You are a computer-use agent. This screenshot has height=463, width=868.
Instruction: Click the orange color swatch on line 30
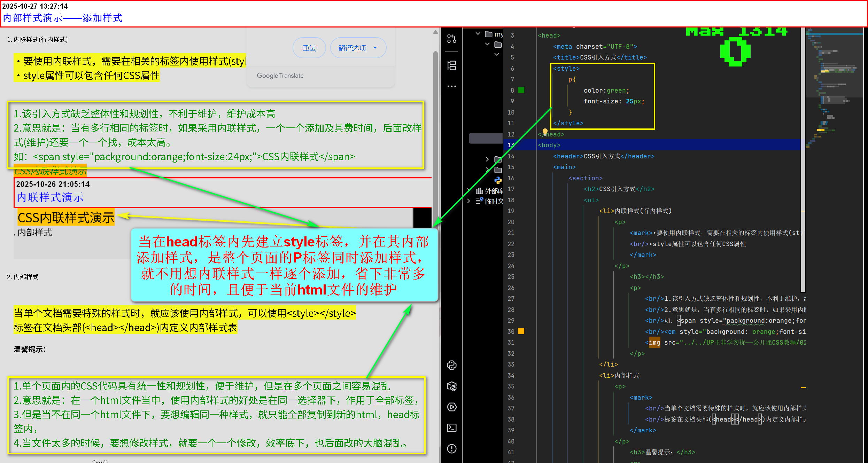521,331
